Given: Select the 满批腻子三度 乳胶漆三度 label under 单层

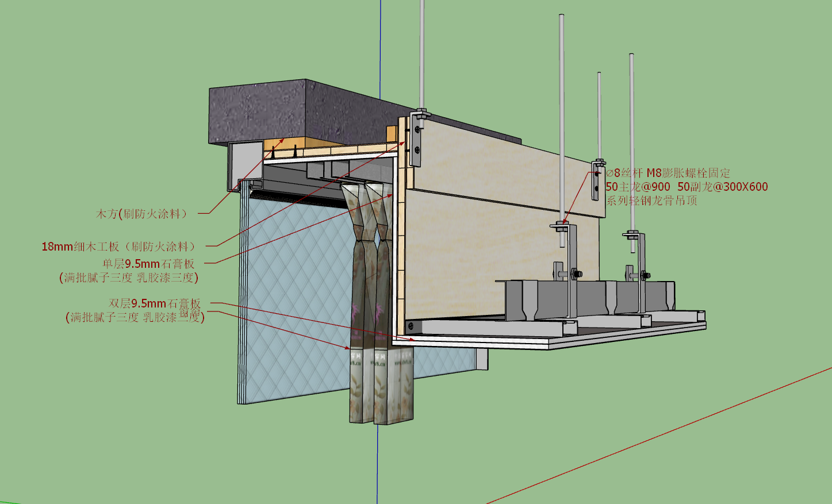Looking at the screenshot, I should click(x=129, y=278).
